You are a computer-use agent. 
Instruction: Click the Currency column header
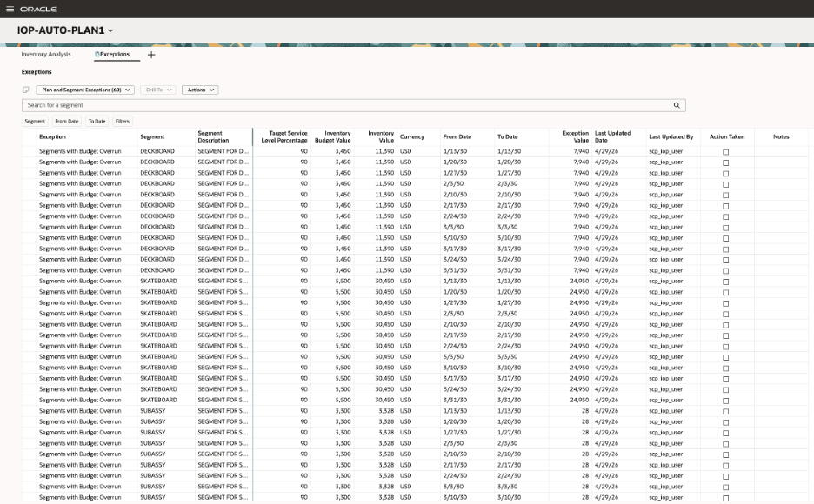pos(412,137)
